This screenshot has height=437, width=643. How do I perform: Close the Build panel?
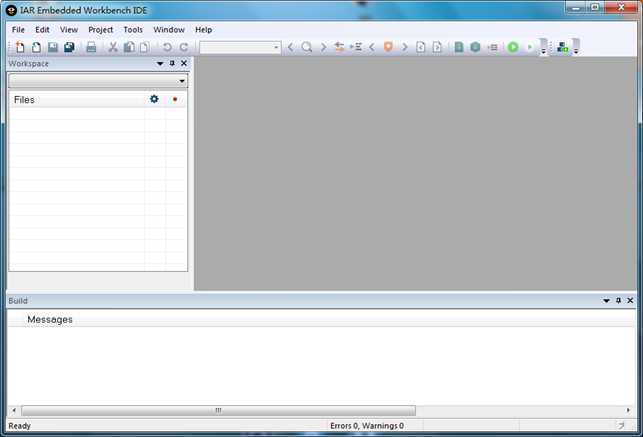coord(630,301)
